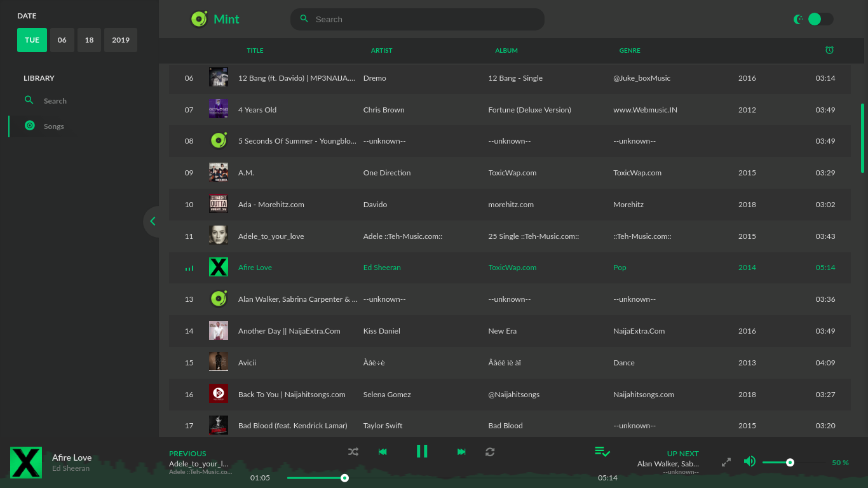Click the genre "Dance" in Avicii row
This screenshot has width=868, height=488.
point(624,363)
